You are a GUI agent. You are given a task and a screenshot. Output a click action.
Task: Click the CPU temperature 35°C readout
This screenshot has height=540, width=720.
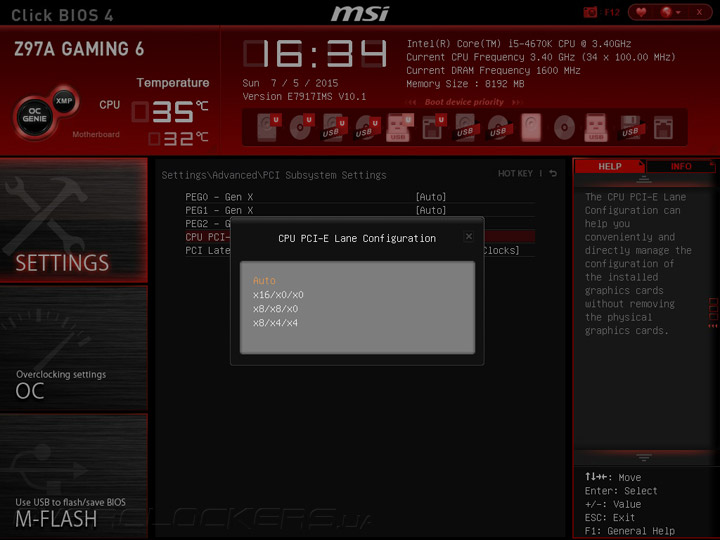171,112
